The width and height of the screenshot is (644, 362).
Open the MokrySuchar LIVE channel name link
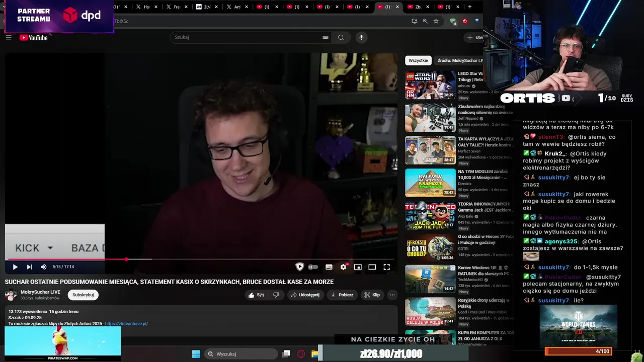40,292
